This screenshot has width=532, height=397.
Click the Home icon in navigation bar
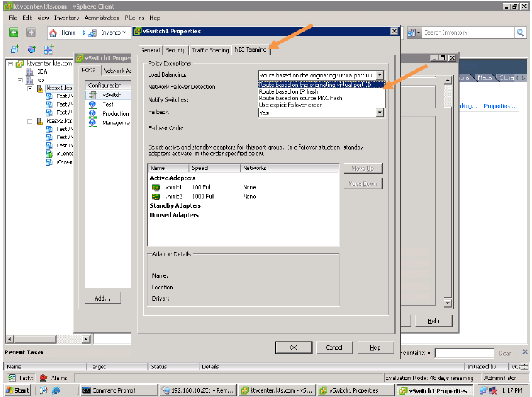click(x=54, y=32)
